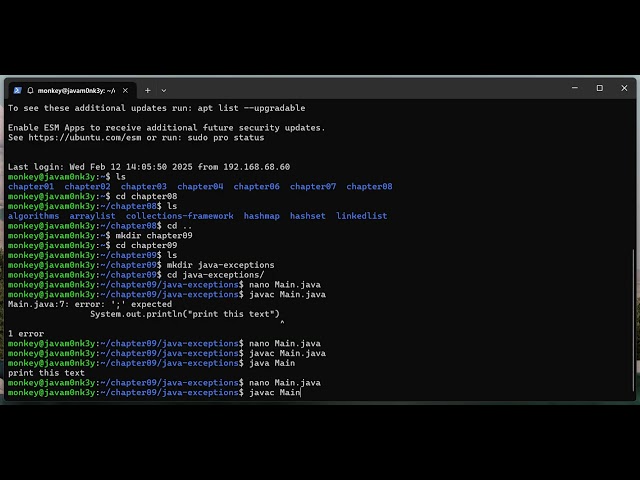Expand the new tab profile dropdown chevron

[164, 89]
